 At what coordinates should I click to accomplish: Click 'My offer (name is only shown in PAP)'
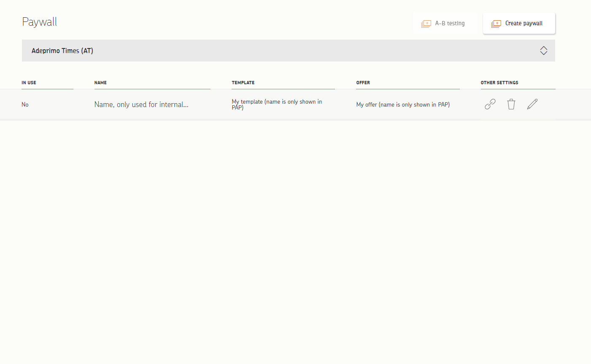pyautogui.click(x=403, y=104)
